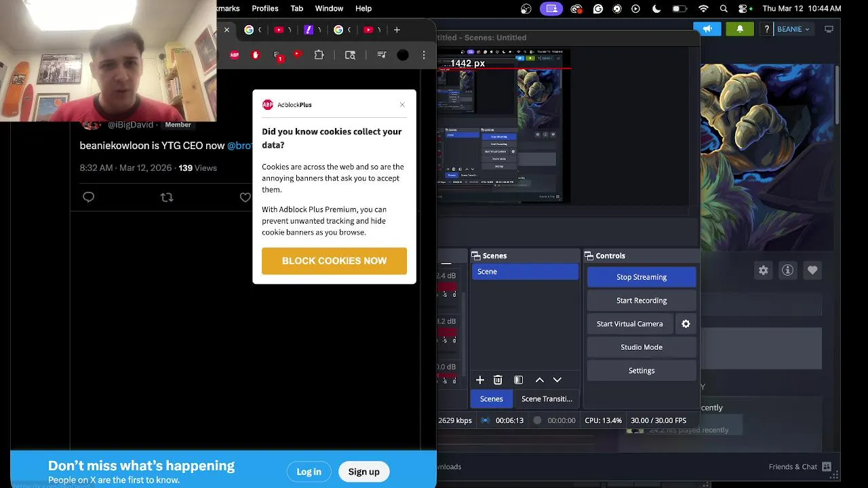Click the Scenes dock header icon
Screen dimensions: 868x488
476,256
